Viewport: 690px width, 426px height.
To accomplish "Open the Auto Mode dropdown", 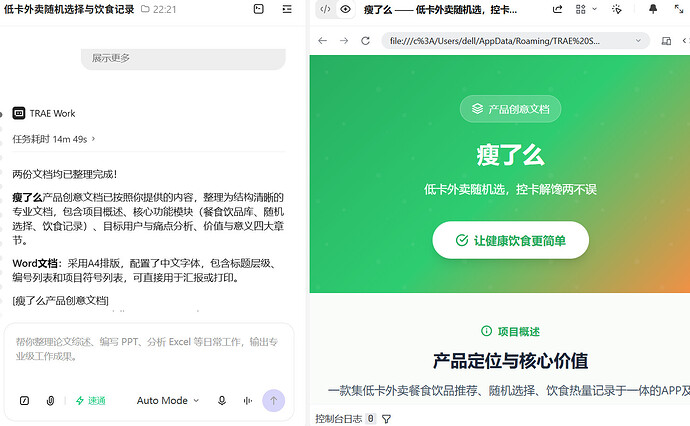I will tap(168, 400).
